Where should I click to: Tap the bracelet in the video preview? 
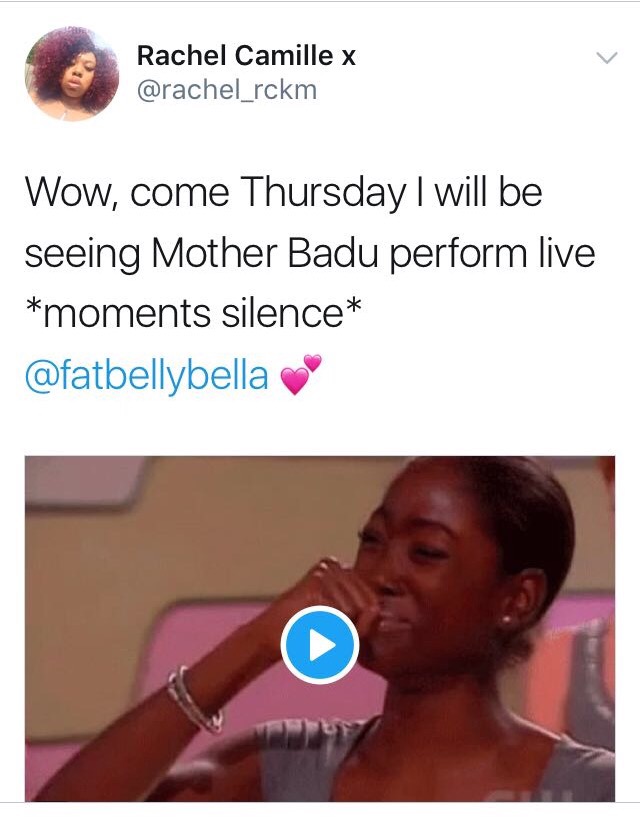click(196, 700)
